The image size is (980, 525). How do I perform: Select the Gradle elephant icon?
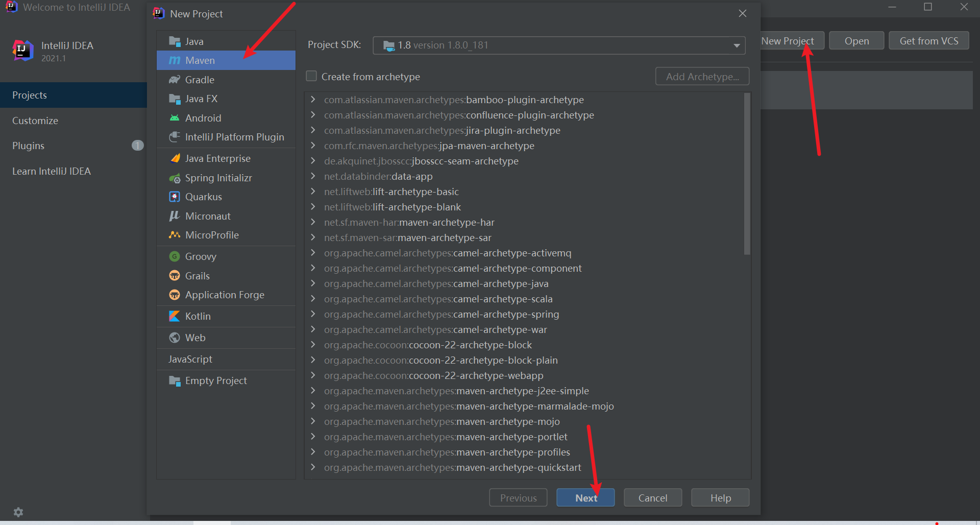click(175, 80)
